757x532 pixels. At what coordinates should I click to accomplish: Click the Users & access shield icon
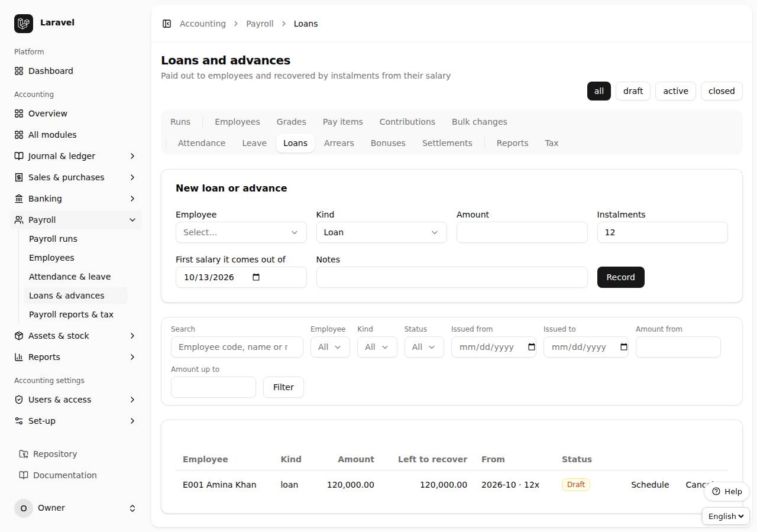point(19,400)
